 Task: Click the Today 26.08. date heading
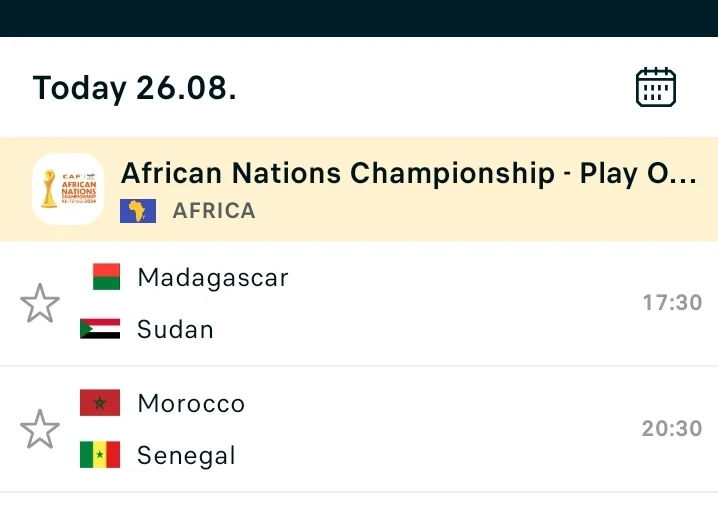(x=135, y=88)
